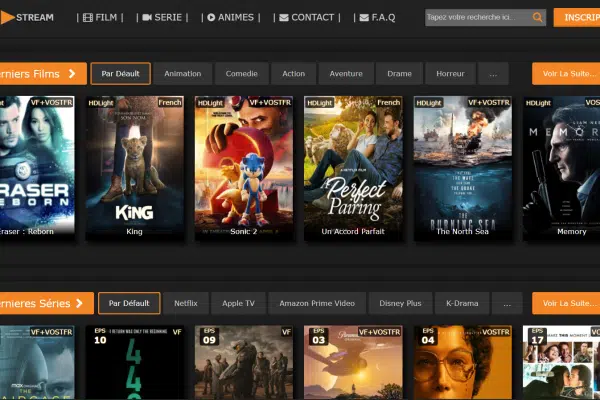Select the Par Déault films tab

pos(121,73)
